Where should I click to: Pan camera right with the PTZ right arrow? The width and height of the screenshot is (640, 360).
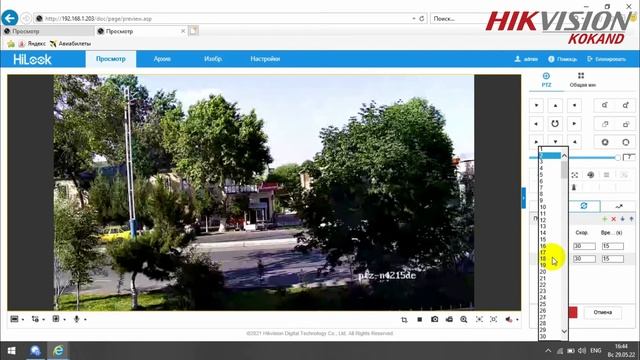click(x=574, y=124)
